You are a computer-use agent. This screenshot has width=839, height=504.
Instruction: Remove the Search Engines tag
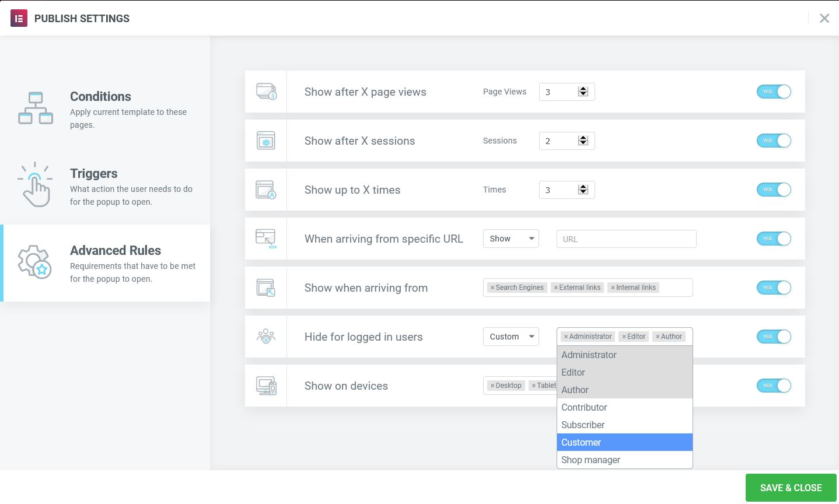coord(492,288)
